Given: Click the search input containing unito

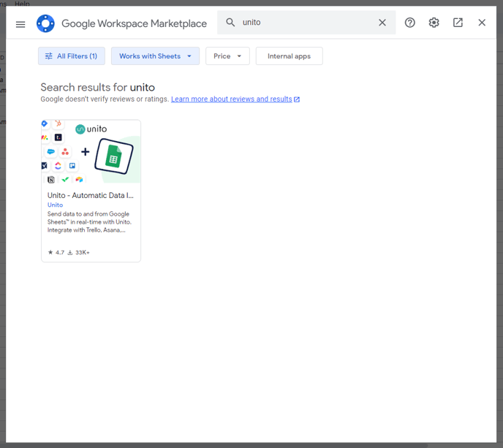Looking at the screenshot, I should [x=306, y=23].
